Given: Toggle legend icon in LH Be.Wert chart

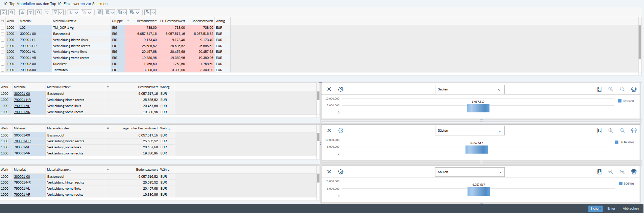Looking at the screenshot, I should (599, 131).
